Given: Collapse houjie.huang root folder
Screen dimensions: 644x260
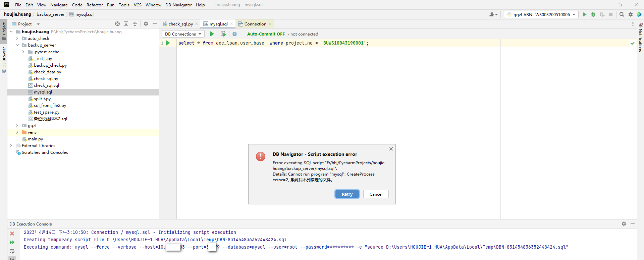Looking at the screenshot, I should 11,31.
